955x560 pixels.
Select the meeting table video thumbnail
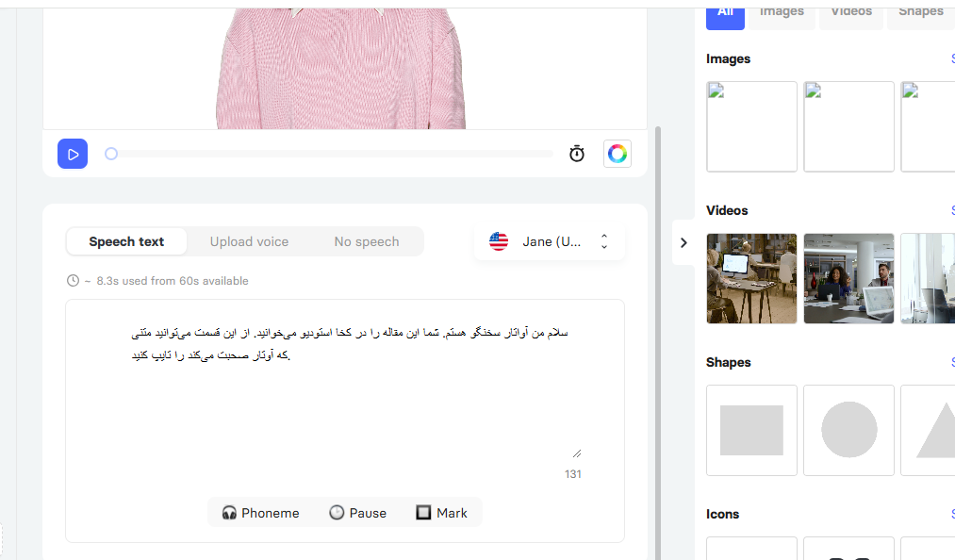849,278
